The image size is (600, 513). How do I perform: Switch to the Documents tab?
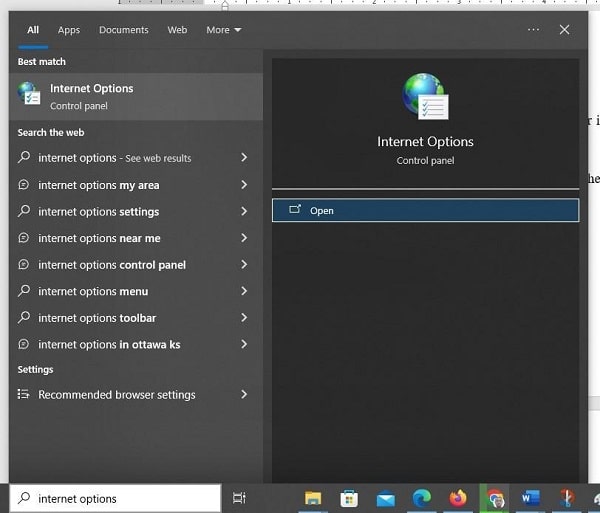(x=124, y=30)
